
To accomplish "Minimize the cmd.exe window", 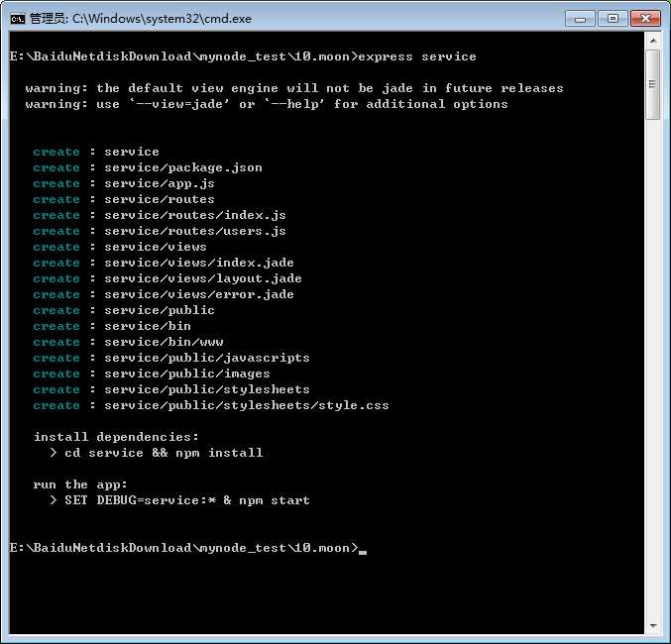I will pyautogui.click(x=580, y=19).
